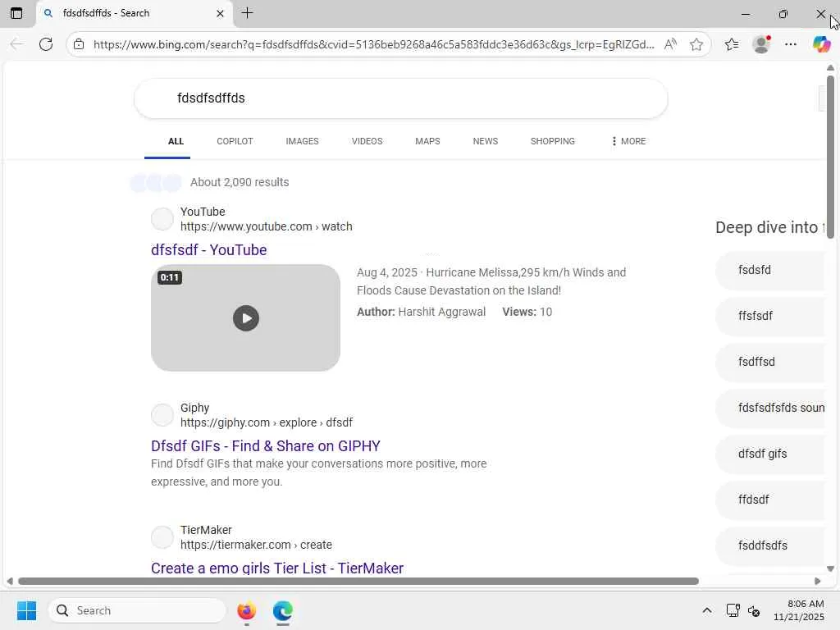This screenshot has width=840, height=630.
Task: Add this page to favorites star
Action: (x=696, y=44)
